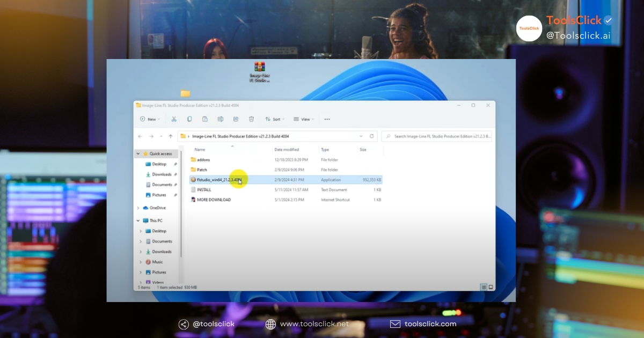Viewport: 644px width, 338px height.
Task: Click the Cut scissors icon in toolbar
Action: click(x=174, y=119)
